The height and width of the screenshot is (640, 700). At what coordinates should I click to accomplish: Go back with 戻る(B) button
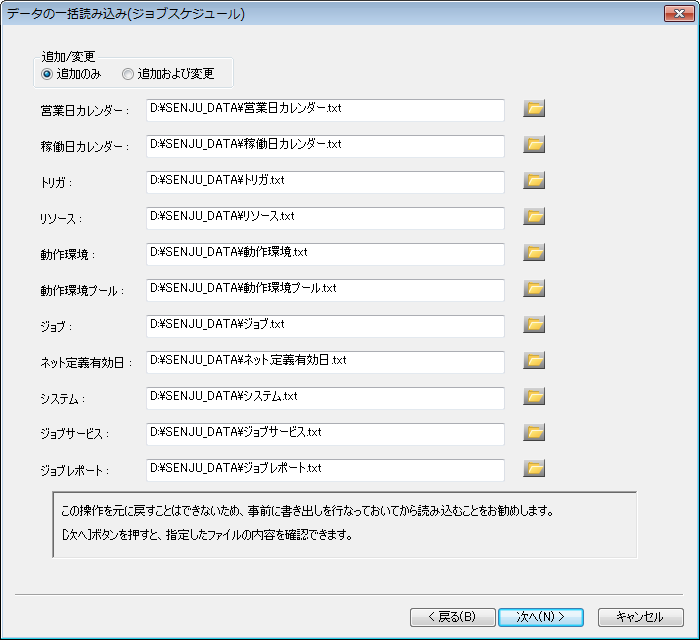click(x=453, y=617)
